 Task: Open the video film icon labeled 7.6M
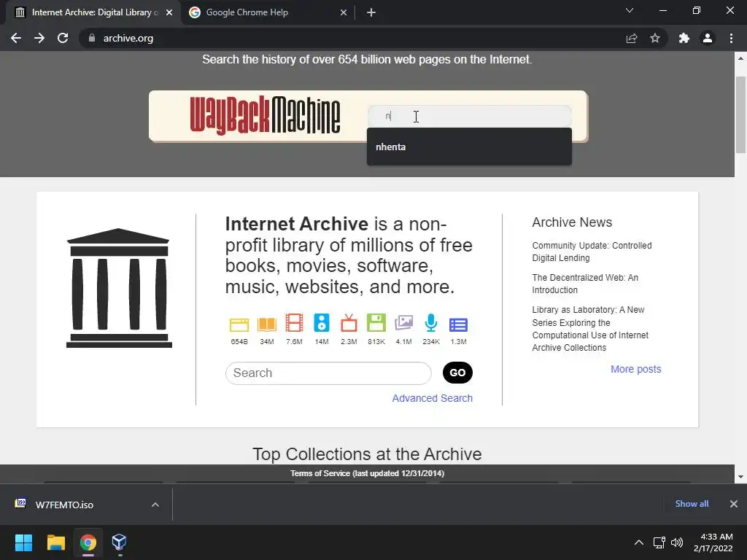pos(295,323)
